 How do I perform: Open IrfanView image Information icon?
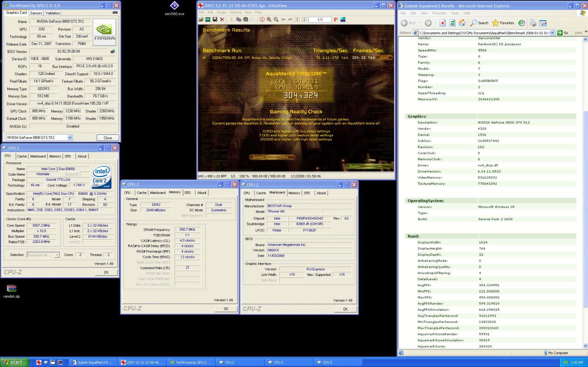click(262, 19)
